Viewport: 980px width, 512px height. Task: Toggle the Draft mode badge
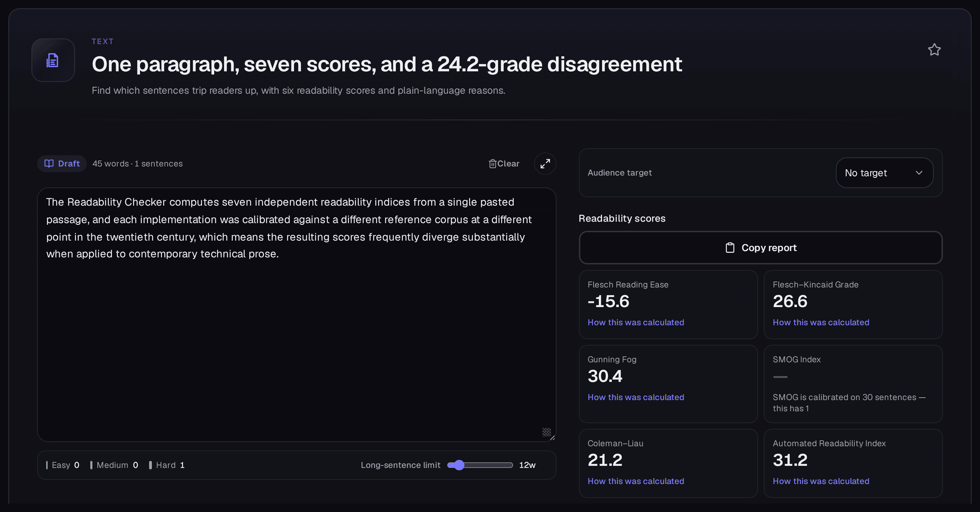pyautogui.click(x=62, y=163)
